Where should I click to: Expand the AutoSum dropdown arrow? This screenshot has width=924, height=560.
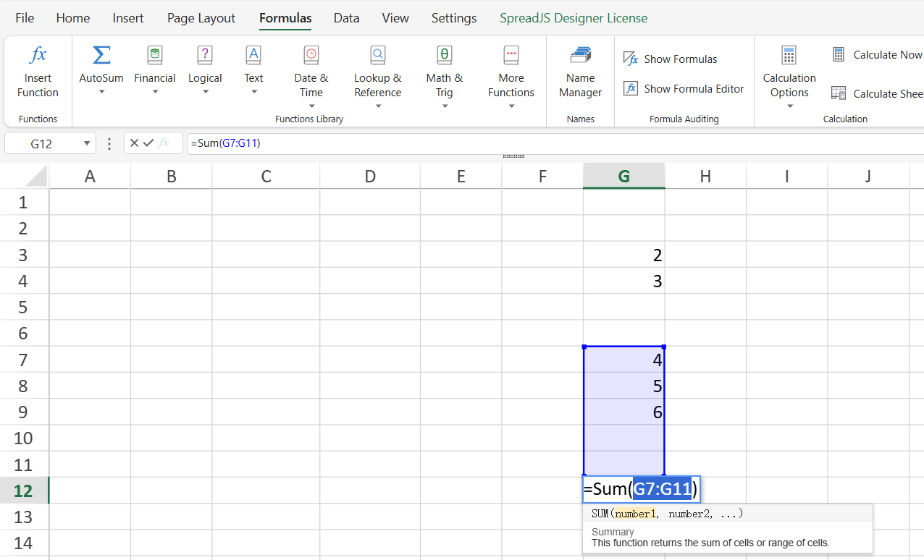[x=101, y=92]
